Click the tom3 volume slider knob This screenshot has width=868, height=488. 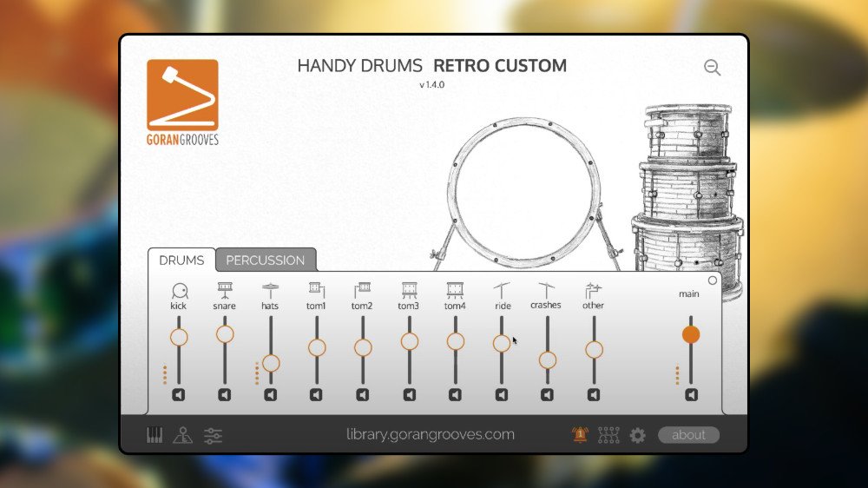409,342
